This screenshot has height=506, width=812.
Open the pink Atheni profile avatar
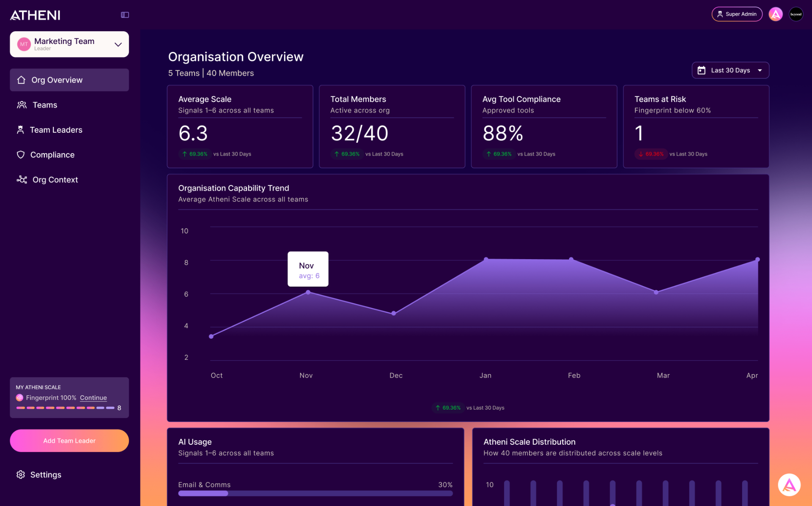click(776, 14)
